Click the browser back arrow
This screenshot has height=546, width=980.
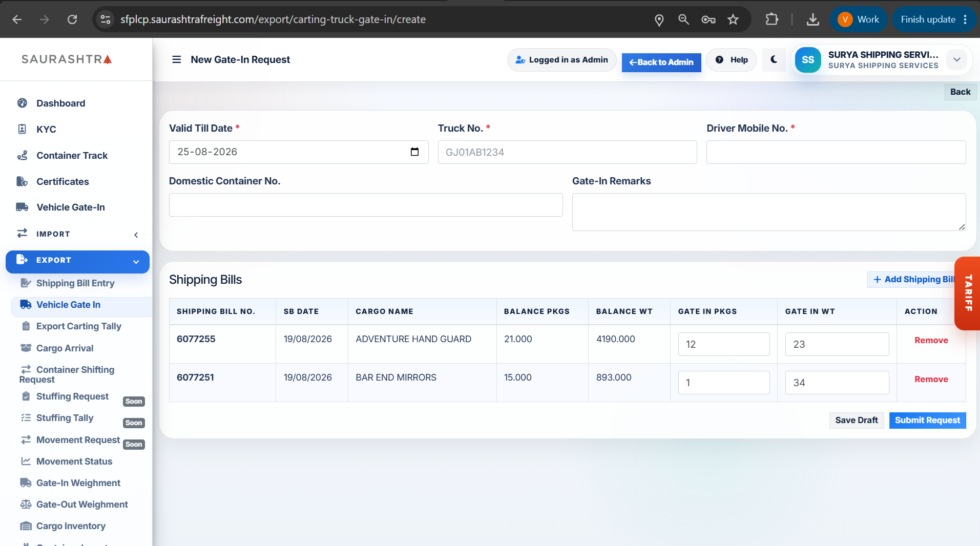pos(17,19)
